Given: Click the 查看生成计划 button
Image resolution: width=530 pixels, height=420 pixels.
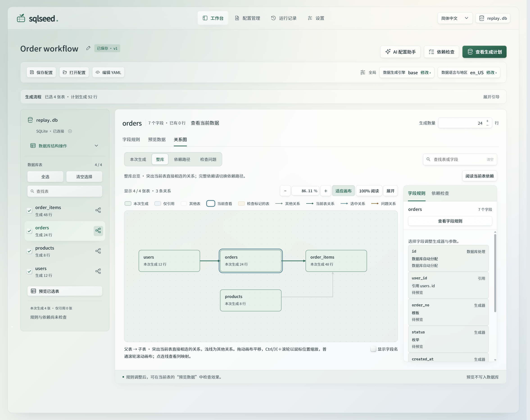Looking at the screenshot, I should coord(484,52).
